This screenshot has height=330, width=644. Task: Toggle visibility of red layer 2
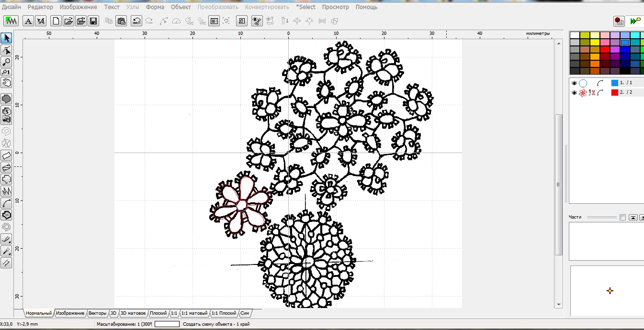click(574, 93)
